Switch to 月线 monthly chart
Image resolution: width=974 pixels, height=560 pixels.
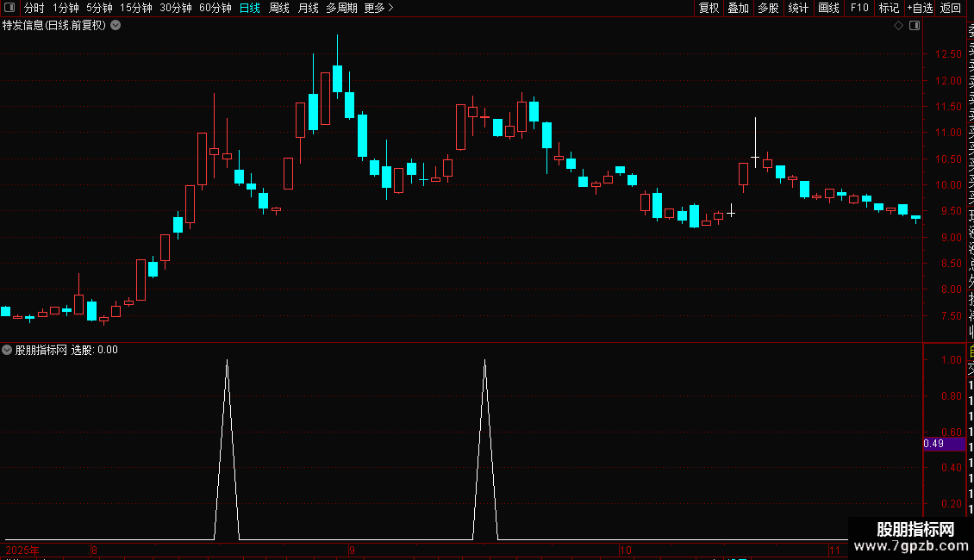point(308,8)
